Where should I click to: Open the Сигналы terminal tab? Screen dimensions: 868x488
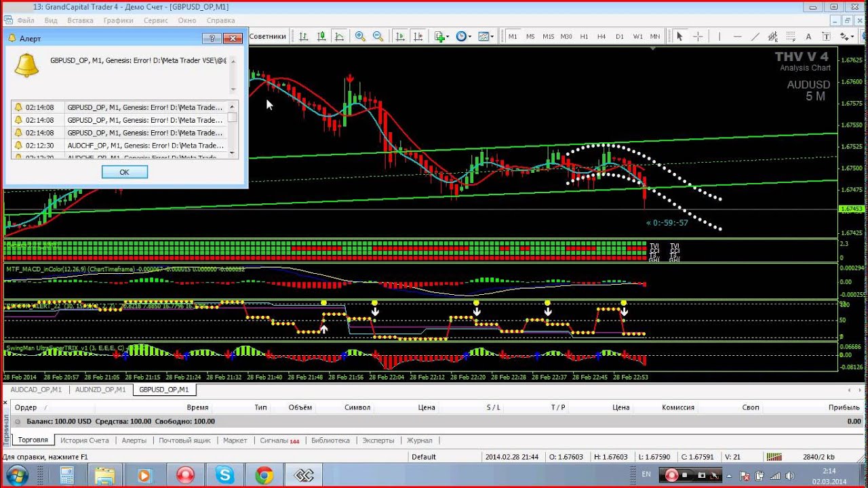(x=279, y=441)
